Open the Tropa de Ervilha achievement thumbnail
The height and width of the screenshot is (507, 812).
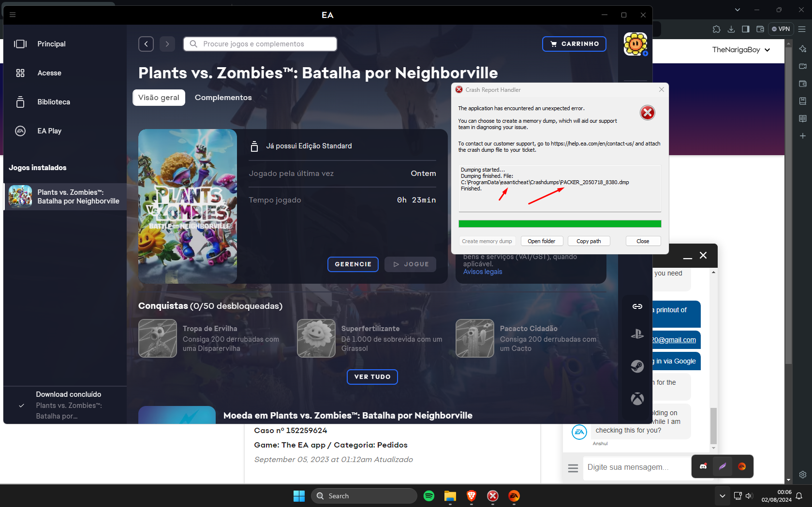click(x=158, y=338)
